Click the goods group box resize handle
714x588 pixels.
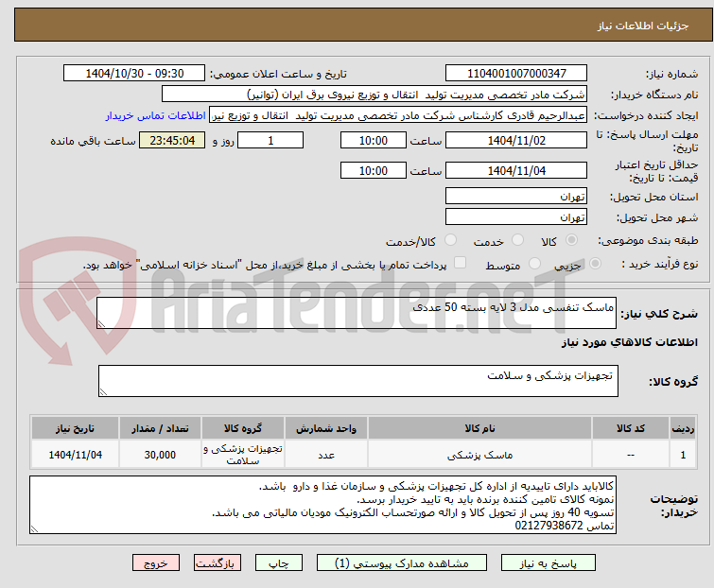pos(103,392)
